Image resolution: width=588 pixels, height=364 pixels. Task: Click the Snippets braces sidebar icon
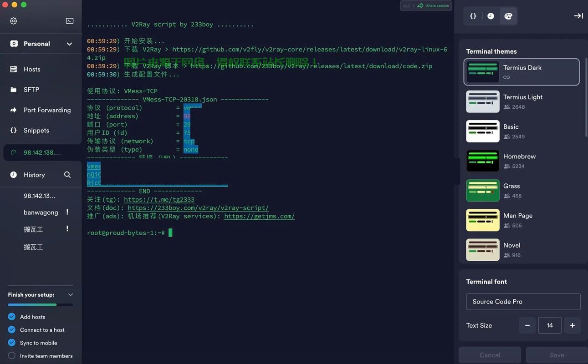point(14,131)
